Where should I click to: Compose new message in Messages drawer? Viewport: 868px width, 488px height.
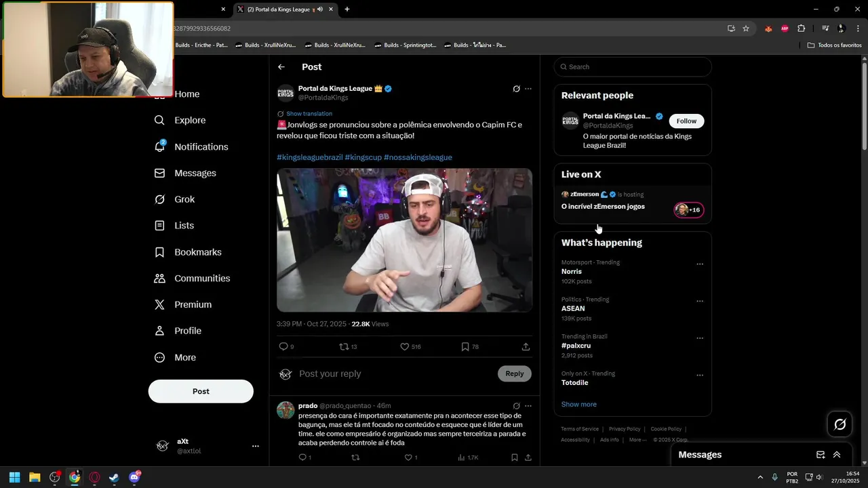point(821,455)
